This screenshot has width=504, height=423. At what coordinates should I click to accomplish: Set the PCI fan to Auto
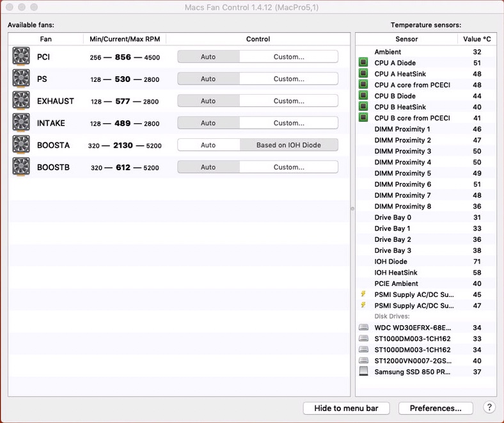(x=209, y=57)
